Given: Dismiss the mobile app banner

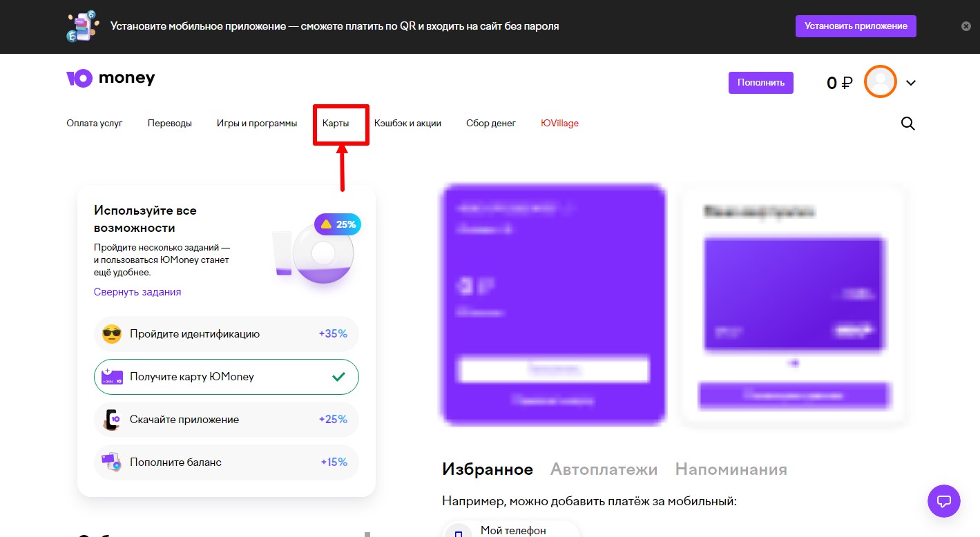Looking at the screenshot, I should click(966, 26).
